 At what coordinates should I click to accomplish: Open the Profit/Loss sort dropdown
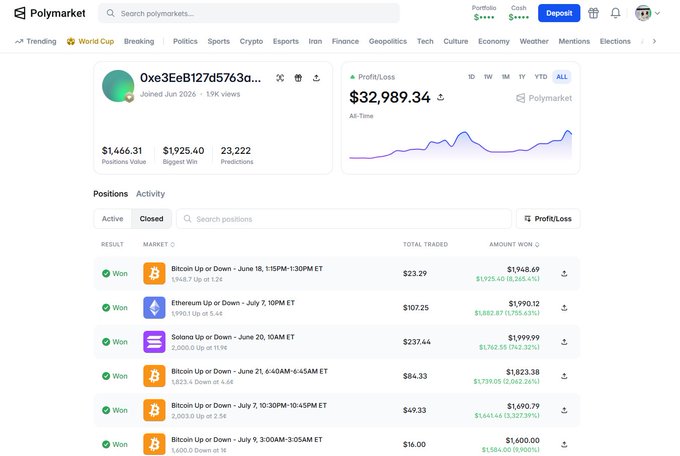[x=548, y=219]
